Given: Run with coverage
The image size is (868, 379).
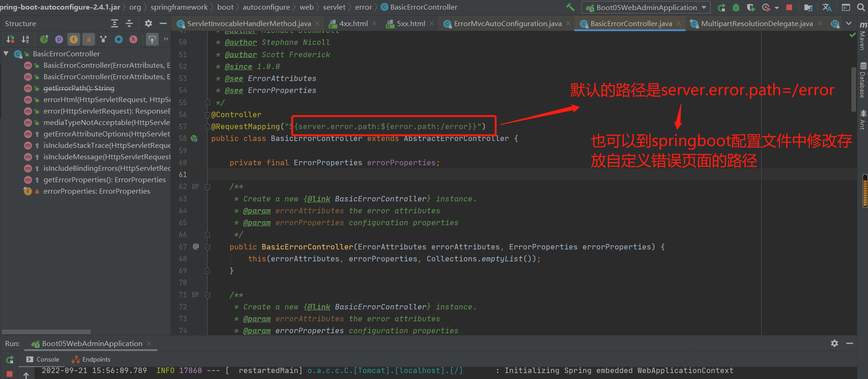Looking at the screenshot, I should tap(751, 7).
